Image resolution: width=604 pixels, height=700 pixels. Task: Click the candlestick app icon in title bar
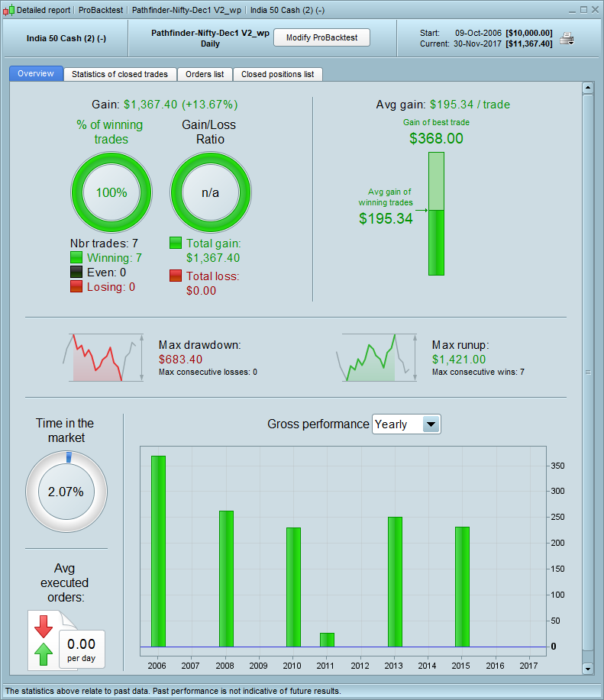click(8, 10)
